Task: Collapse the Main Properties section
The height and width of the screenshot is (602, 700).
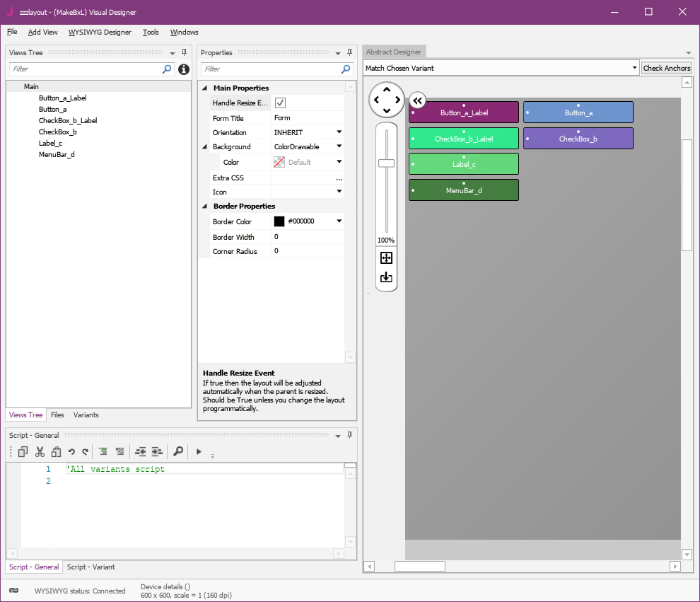Action: (x=205, y=88)
